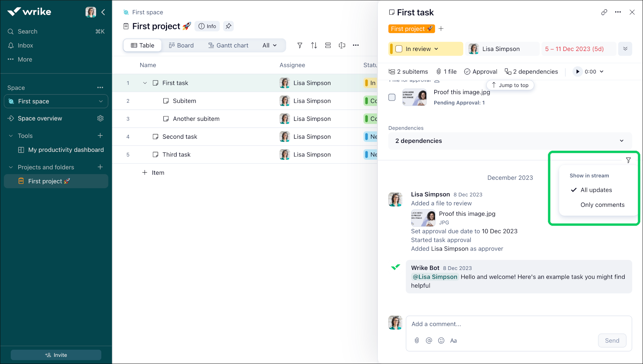Collapse the Tools section
This screenshot has width=643, height=364.
click(11, 136)
